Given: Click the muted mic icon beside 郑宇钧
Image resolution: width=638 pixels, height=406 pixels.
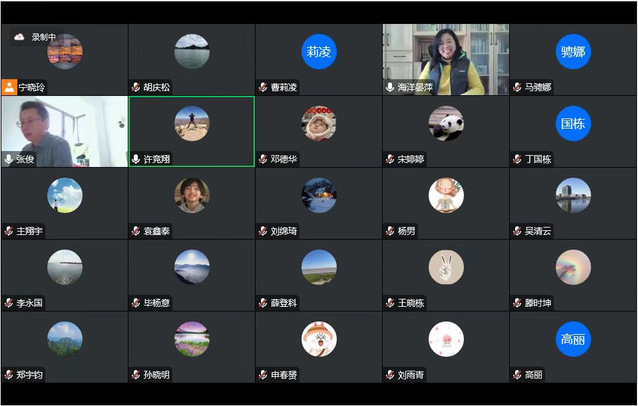Looking at the screenshot, I should point(9,375).
